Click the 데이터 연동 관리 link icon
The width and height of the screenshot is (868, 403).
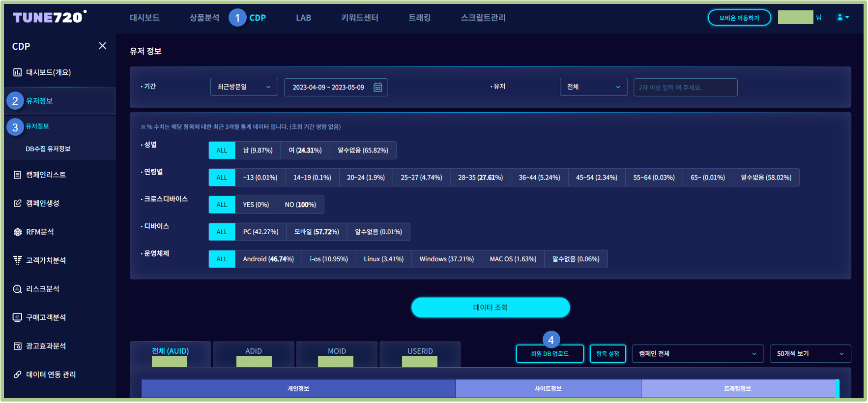coord(18,374)
